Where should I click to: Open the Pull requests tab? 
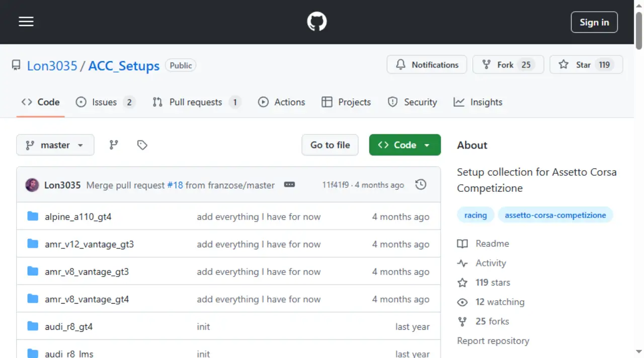(x=196, y=102)
